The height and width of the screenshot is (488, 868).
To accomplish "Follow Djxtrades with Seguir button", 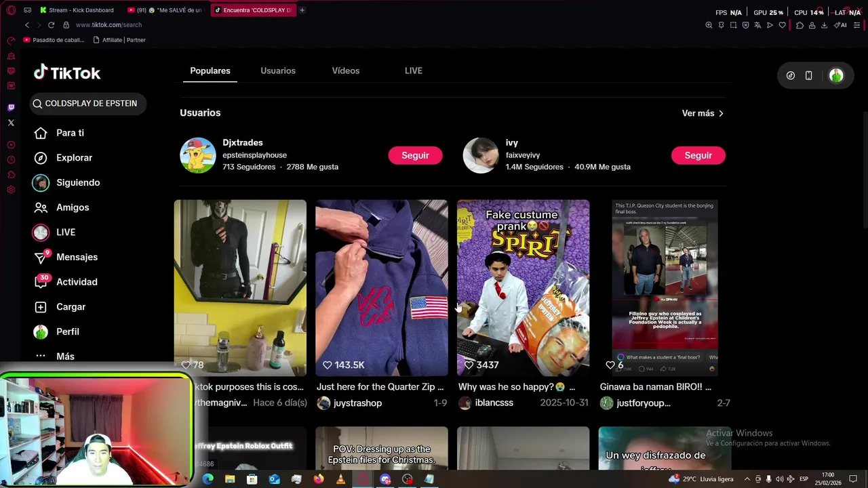I will point(415,155).
